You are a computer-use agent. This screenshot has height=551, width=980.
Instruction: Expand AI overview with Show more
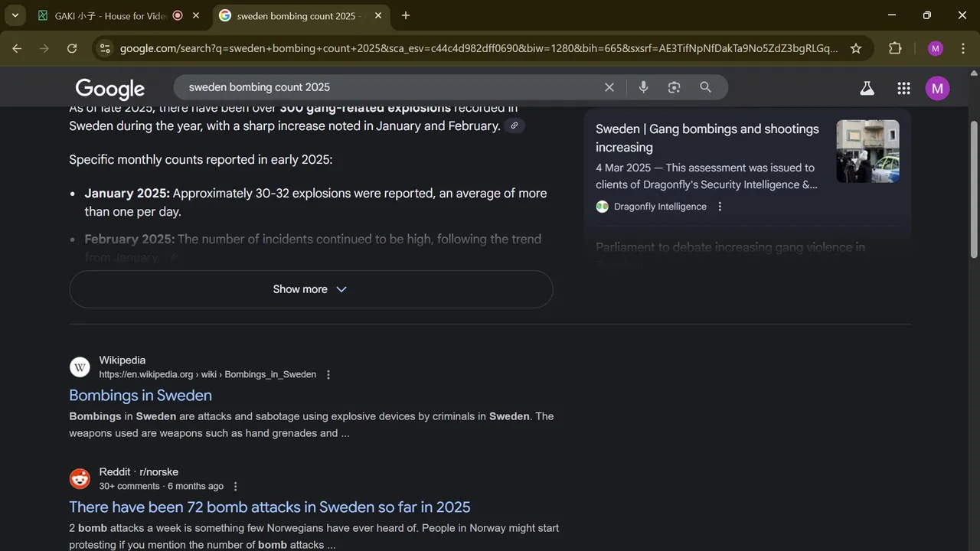click(311, 289)
